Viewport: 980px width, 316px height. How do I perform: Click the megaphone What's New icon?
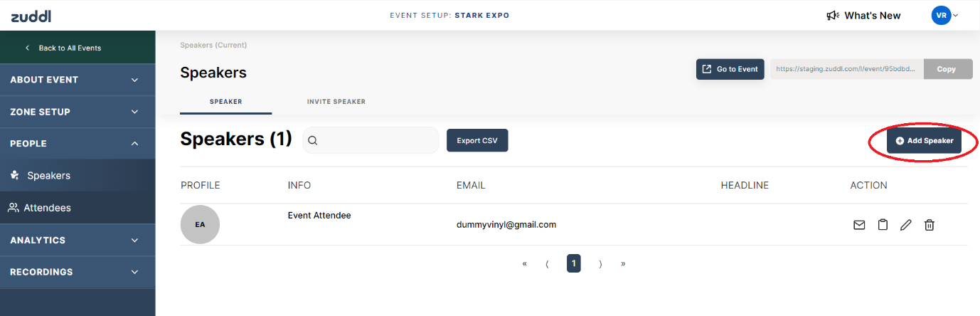coord(833,16)
